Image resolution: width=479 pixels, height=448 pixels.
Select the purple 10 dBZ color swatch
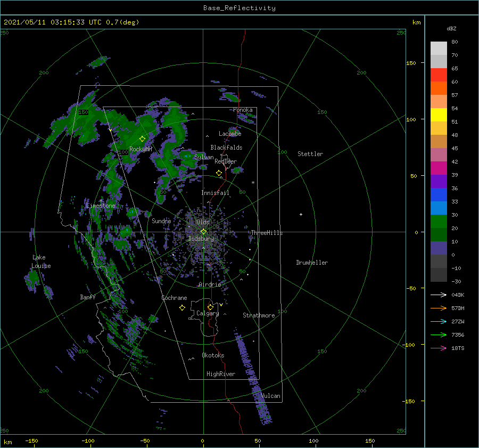point(439,248)
